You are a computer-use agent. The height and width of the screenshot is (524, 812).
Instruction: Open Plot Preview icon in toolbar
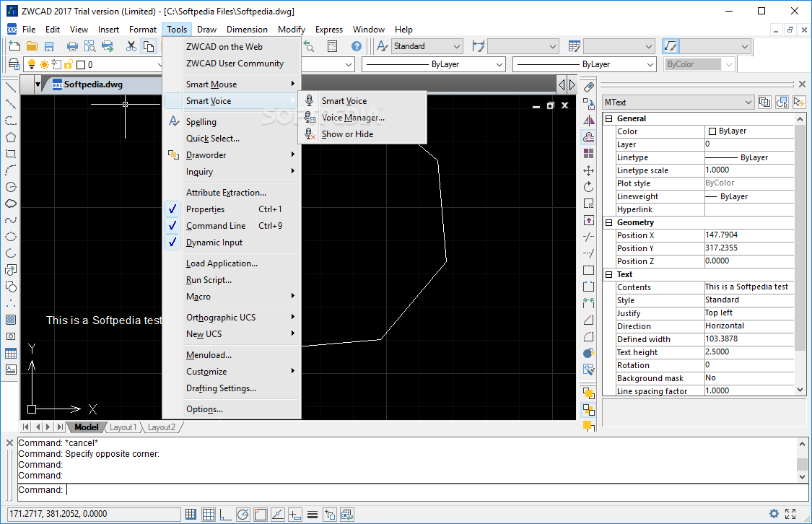90,46
